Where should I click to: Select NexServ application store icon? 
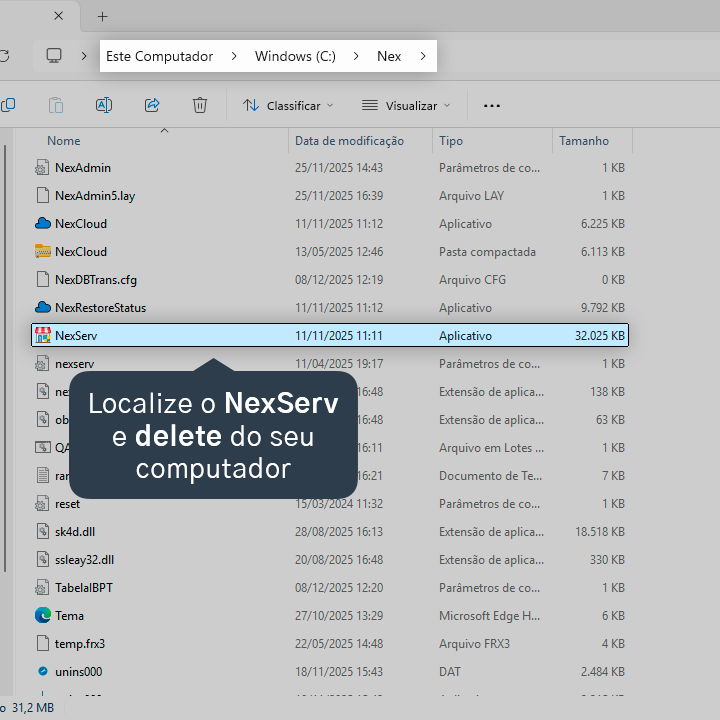(x=42, y=336)
